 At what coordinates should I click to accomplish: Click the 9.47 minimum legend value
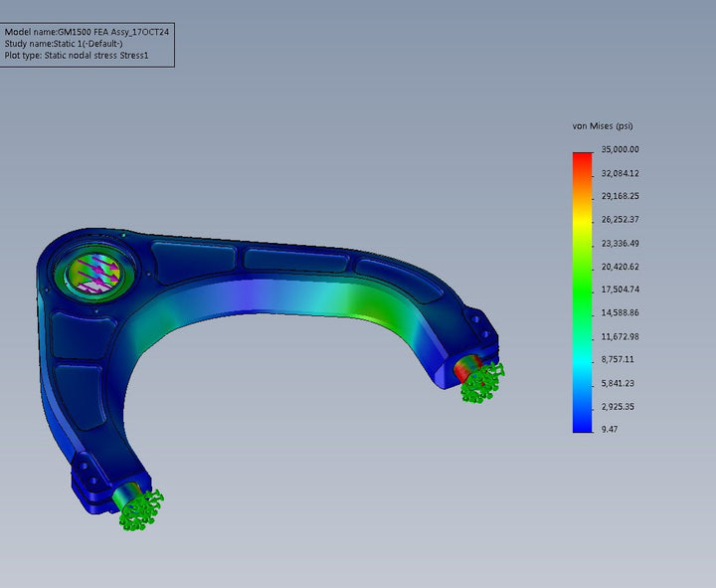(x=610, y=430)
